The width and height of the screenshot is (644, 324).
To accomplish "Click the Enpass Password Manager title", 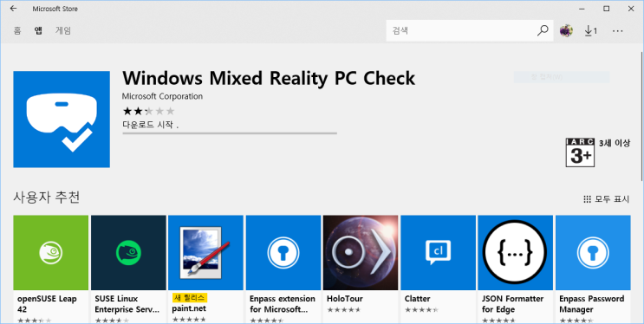I will point(591,304).
